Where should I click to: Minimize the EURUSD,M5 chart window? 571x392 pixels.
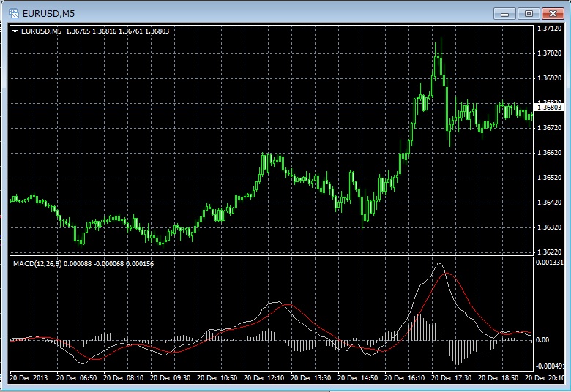click(x=505, y=12)
